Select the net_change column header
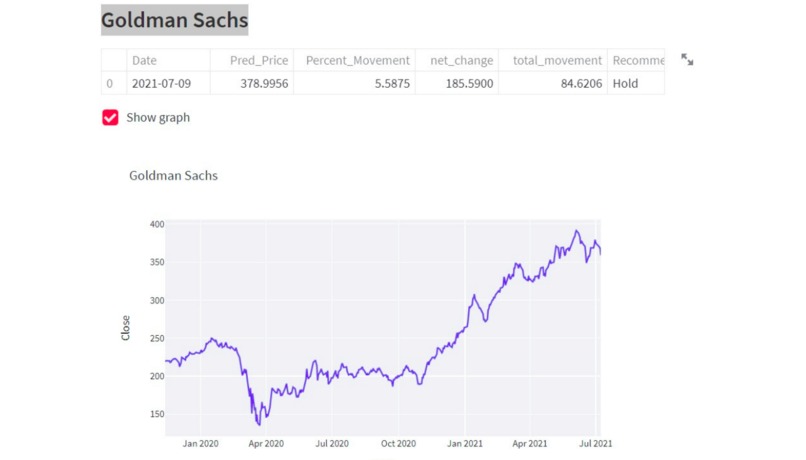The width and height of the screenshot is (806, 460). [457, 60]
